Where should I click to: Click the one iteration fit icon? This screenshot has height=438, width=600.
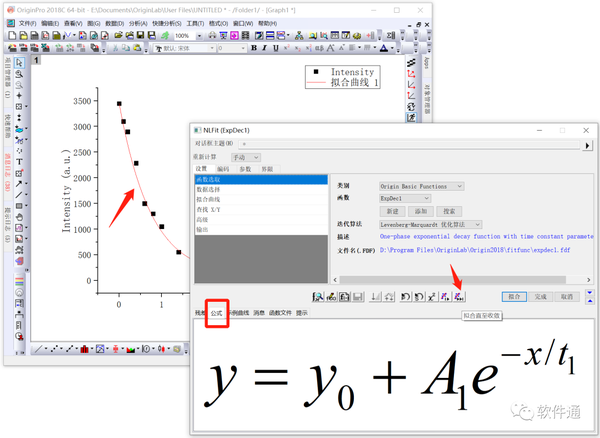pos(445,296)
